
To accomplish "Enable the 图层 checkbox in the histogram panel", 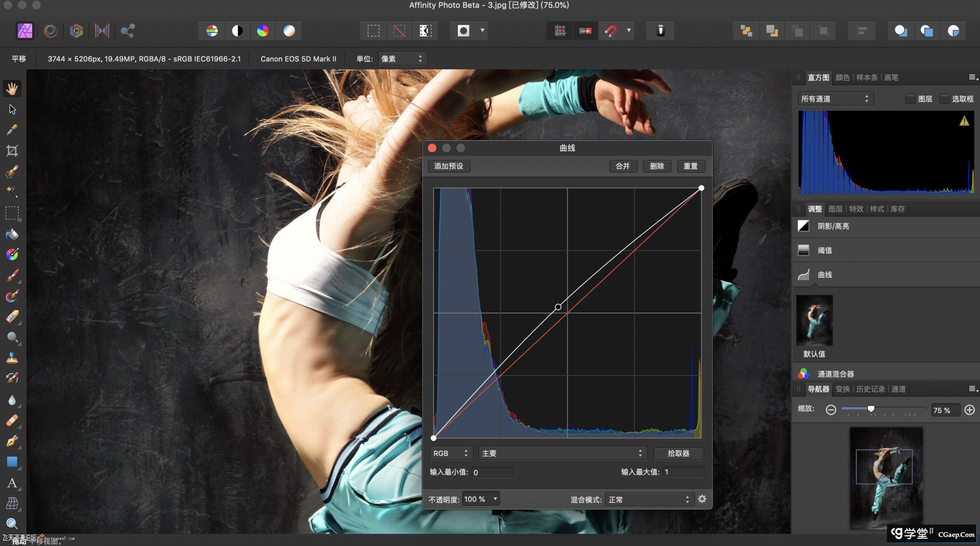I will pyautogui.click(x=910, y=99).
